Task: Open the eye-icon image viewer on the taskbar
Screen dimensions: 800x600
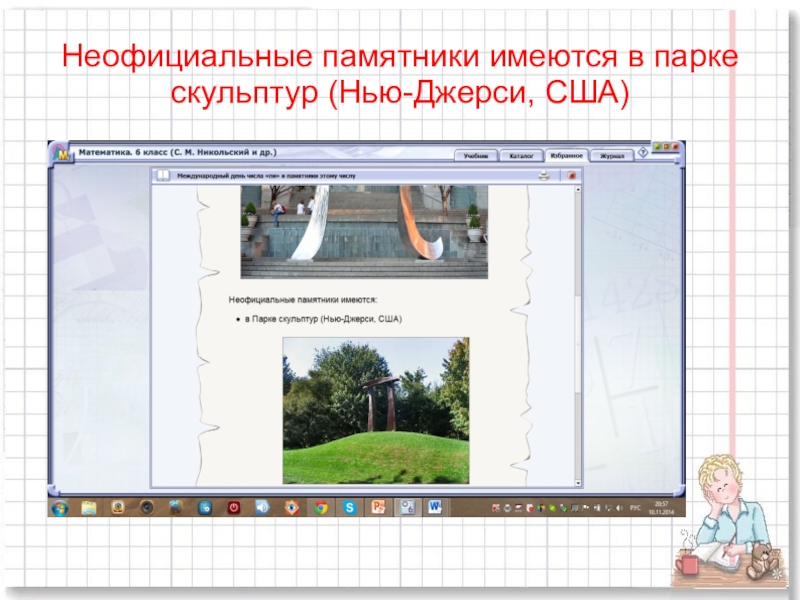Action: (x=291, y=508)
